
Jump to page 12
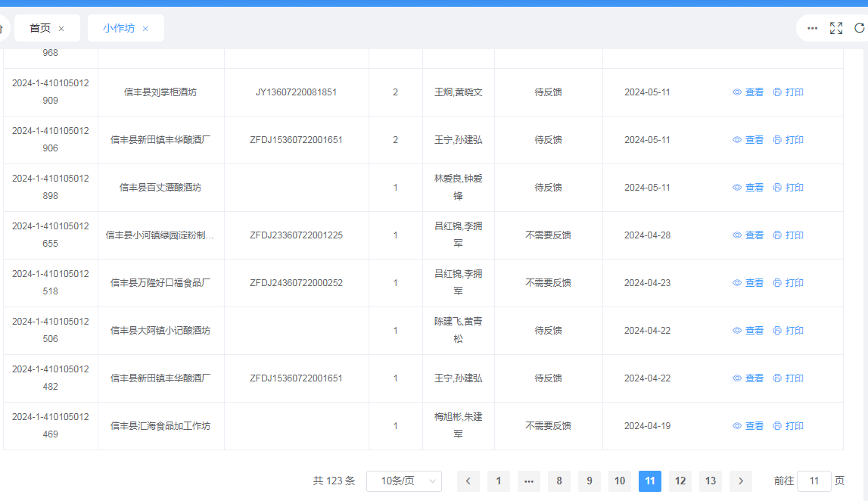(680, 481)
